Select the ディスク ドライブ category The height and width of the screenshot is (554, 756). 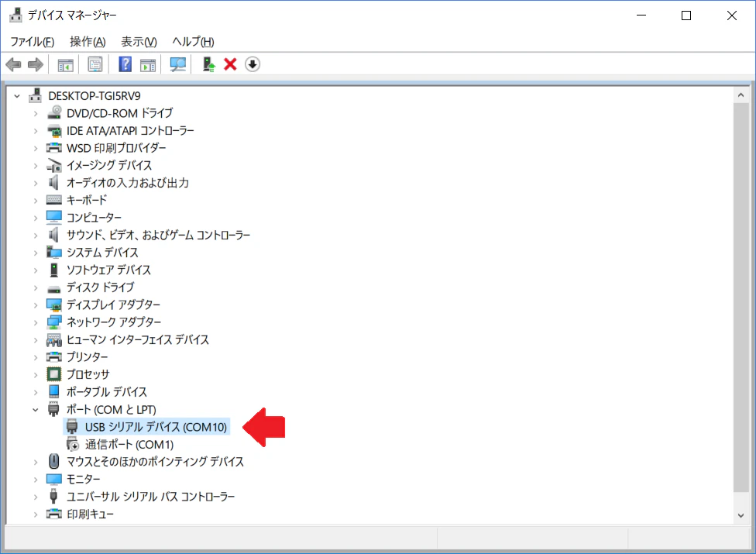pos(100,287)
